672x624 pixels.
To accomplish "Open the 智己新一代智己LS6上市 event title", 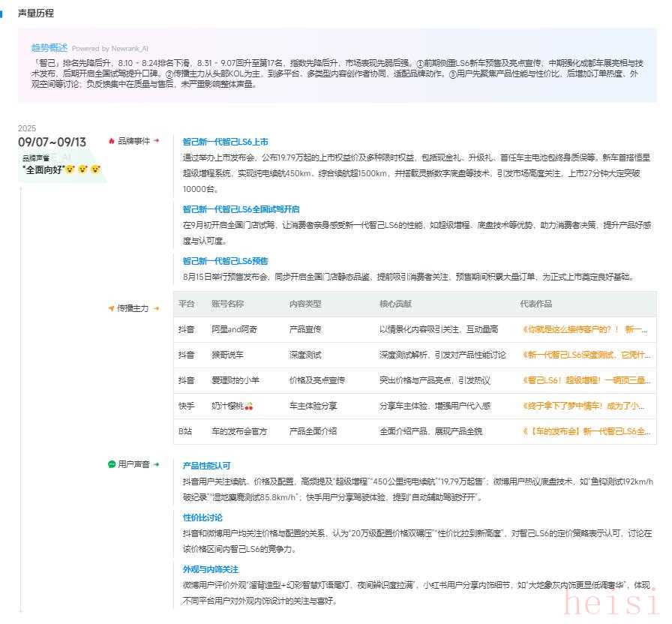I will (225, 142).
